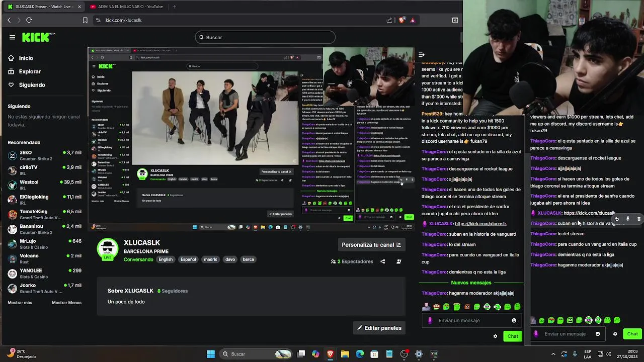
Task: Click the Editar paneles button
Action: click(379, 328)
